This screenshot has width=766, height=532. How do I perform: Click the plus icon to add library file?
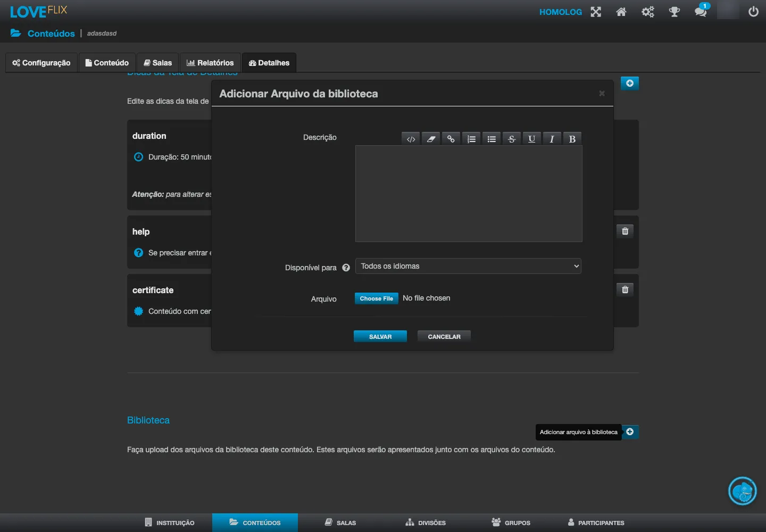point(630,432)
